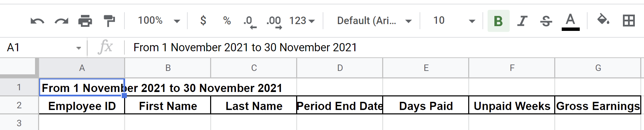644x130 pixels.
Task: Open the font size 10 dropdown
Action: pyautogui.click(x=454, y=21)
